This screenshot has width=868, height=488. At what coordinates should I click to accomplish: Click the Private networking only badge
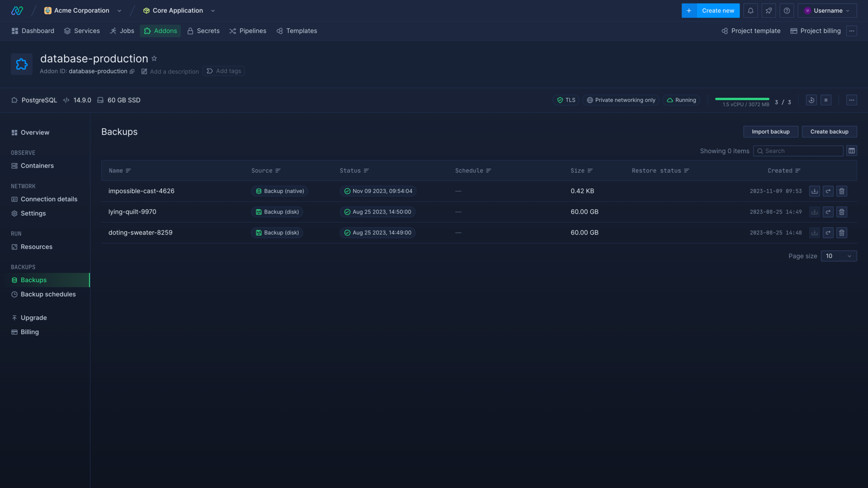(621, 100)
